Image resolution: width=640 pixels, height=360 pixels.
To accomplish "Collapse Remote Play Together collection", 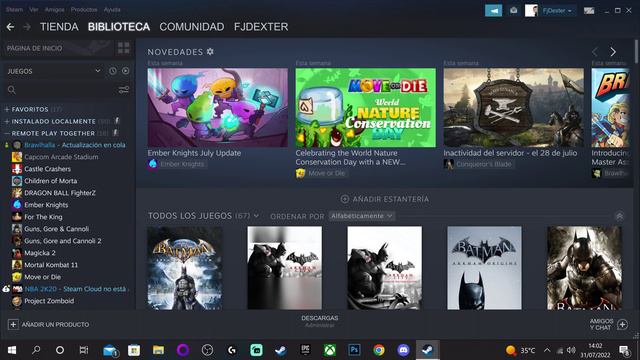I will (7, 133).
